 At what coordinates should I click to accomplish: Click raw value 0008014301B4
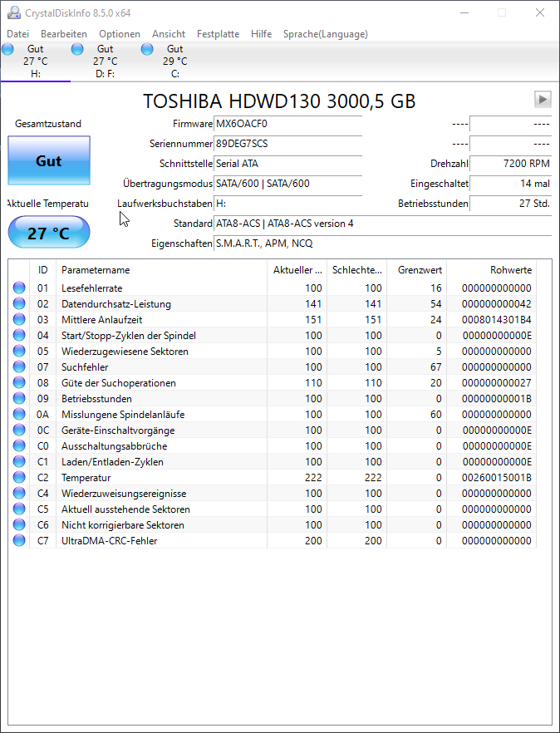(x=496, y=320)
